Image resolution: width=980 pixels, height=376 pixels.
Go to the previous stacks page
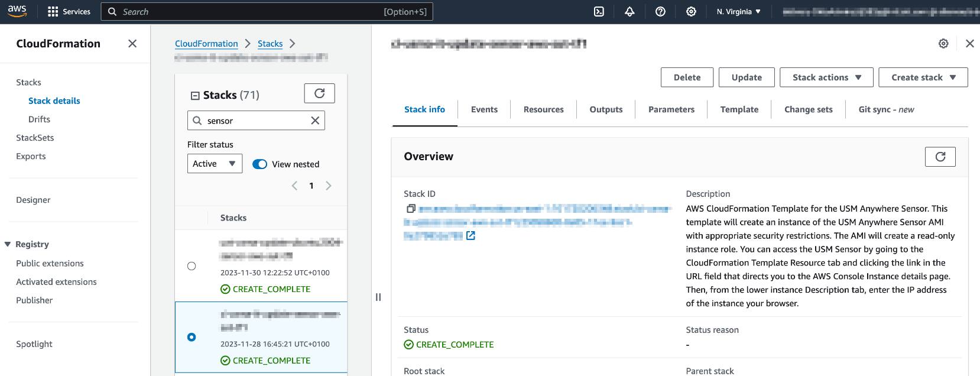[x=294, y=186]
